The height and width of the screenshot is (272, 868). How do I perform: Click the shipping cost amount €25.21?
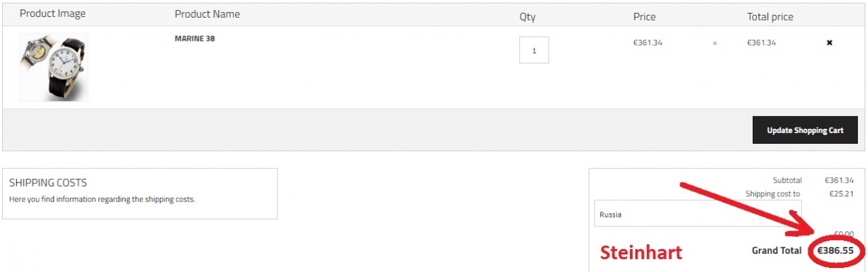coord(841,194)
